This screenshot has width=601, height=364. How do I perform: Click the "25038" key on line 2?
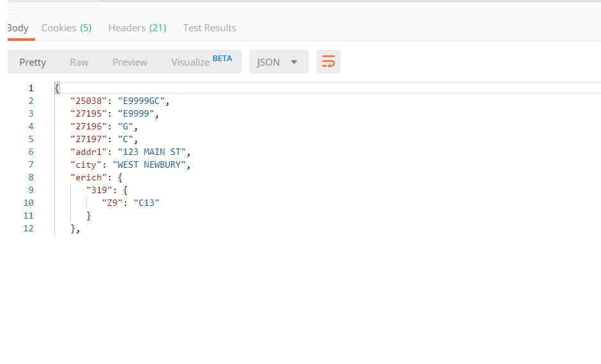click(x=89, y=101)
